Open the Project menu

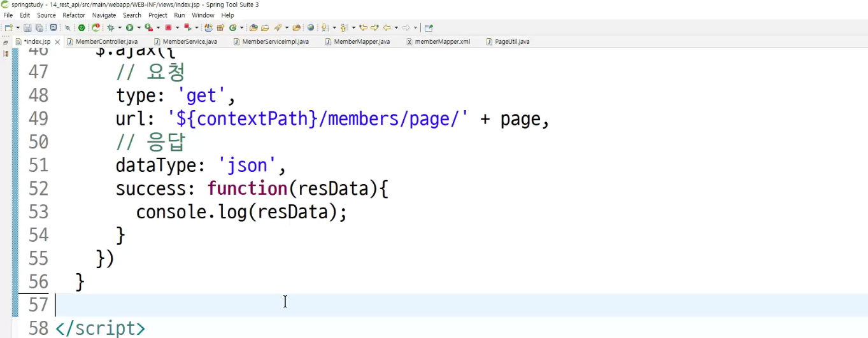coord(158,15)
